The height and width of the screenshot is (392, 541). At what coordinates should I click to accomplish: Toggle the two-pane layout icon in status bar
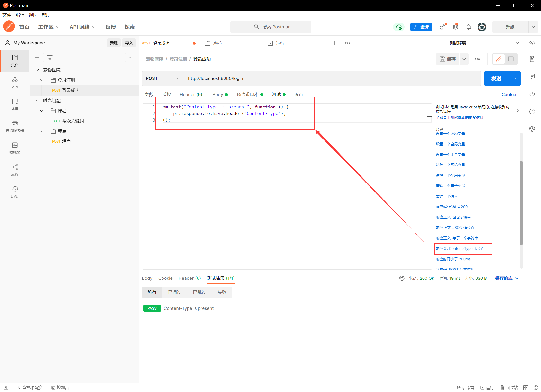point(525,387)
